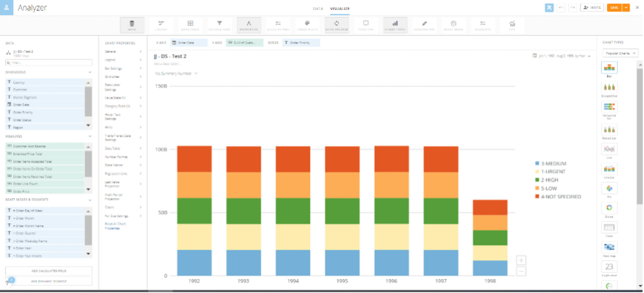Click the 4-NOT SPECIFIED legend swatch
Viewport: 644px width, 293px height.
click(x=537, y=197)
